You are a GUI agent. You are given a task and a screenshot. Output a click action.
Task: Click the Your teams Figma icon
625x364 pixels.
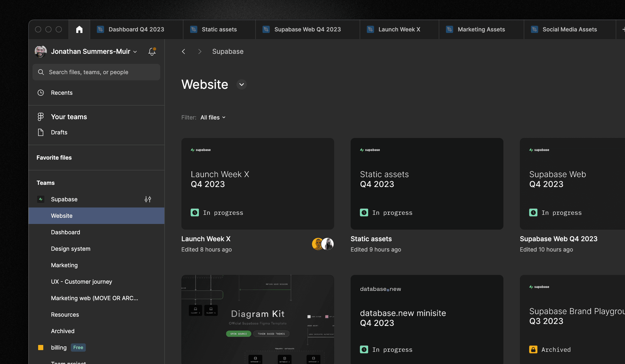[41, 117]
